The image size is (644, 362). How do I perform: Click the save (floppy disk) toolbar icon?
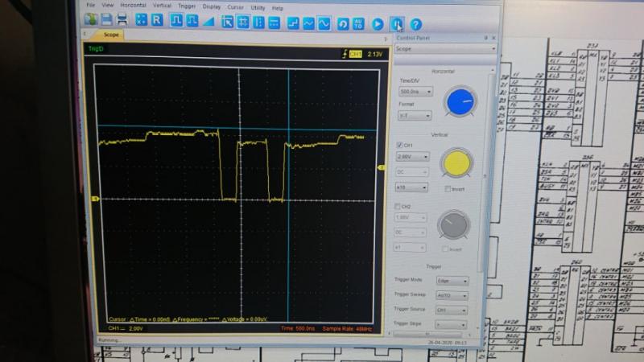tap(105, 20)
